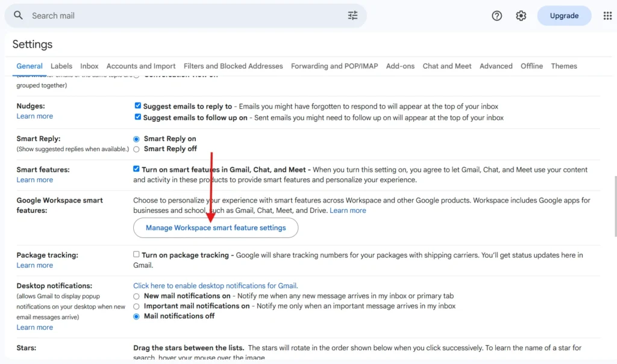617x364 pixels.
Task: Switch to the Labels tab
Action: [x=61, y=66]
